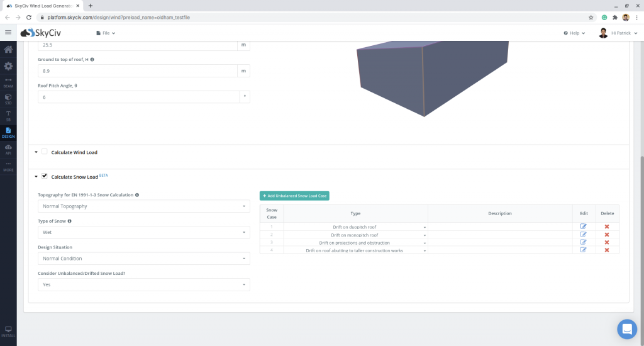This screenshot has height=346, width=644.
Task: Open the Topography dropdown set to Normal Topography
Action: 144,206
